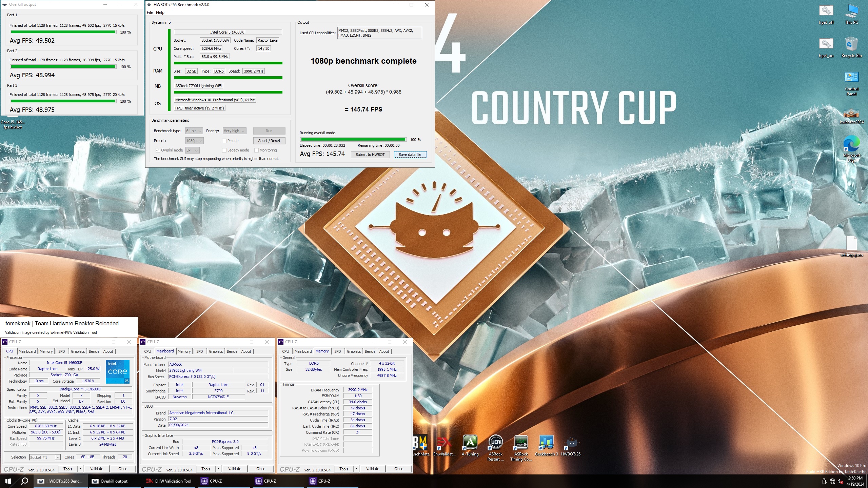
Task: Switch to HWBOT x265 Bench taskbar item
Action: tap(60, 481)
